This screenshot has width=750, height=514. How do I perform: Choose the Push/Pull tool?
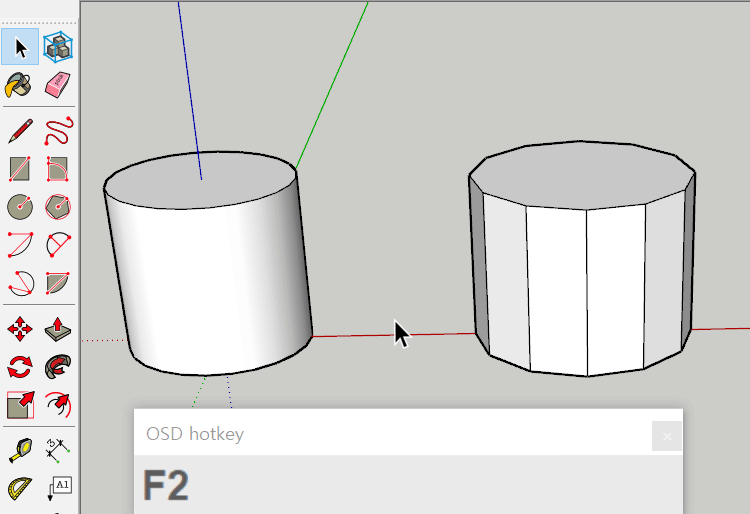58,329
